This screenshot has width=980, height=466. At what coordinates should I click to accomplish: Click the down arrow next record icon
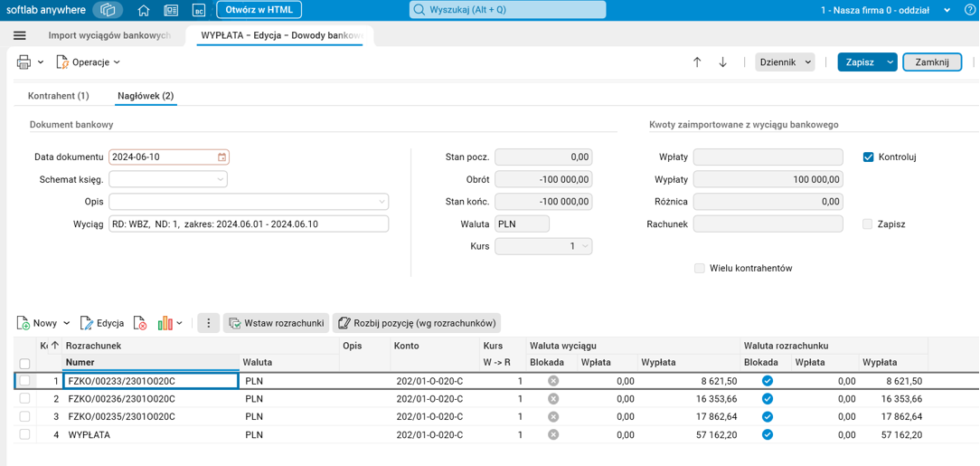(x=722, y=62)
